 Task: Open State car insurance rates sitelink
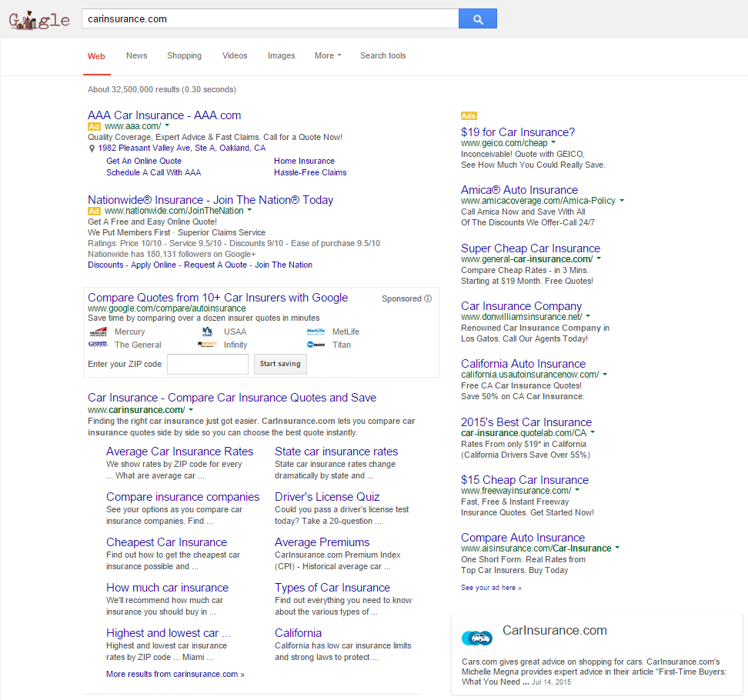pos(336,452)
